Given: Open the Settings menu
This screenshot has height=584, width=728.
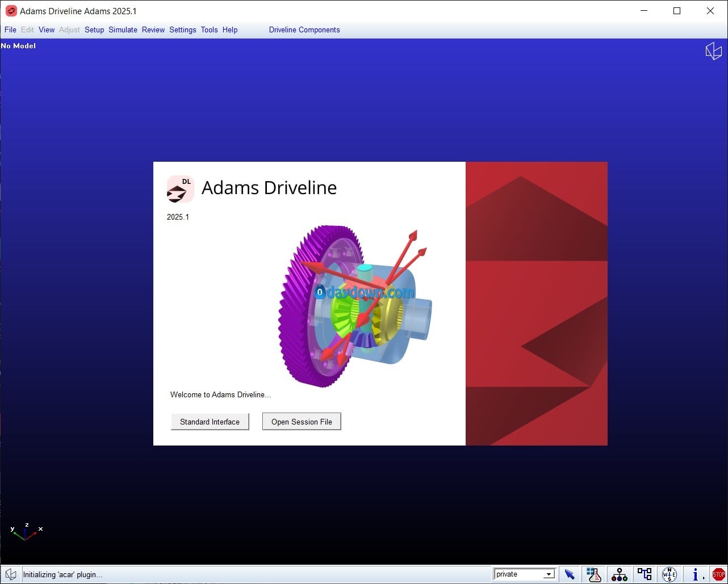Looking at the screenshot, I should coord(182,30).
